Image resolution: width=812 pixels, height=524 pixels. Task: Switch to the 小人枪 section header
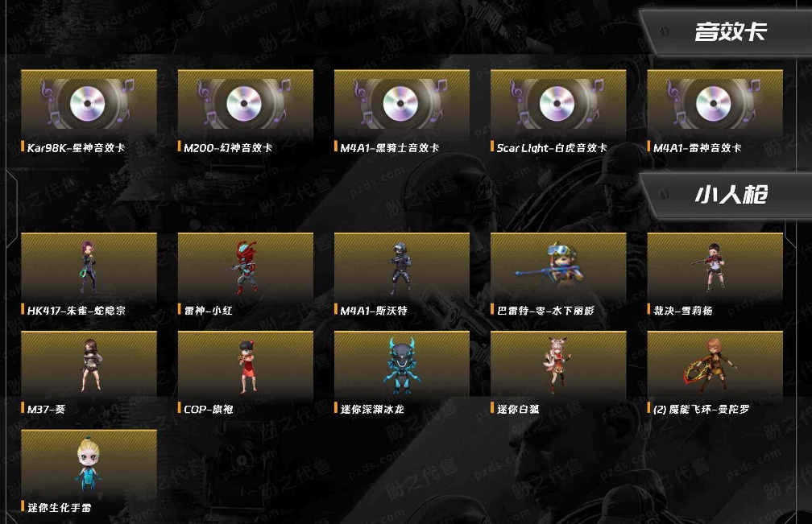730,195
